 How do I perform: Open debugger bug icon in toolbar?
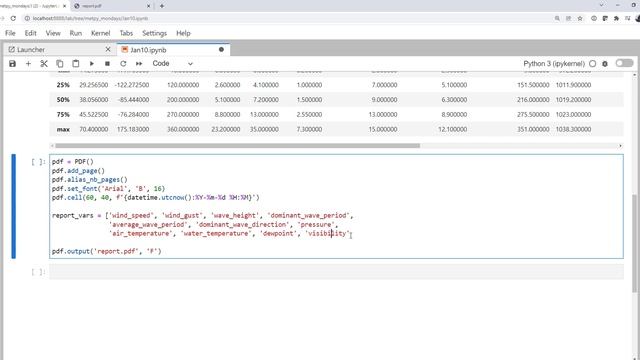(x=605, y=64)
